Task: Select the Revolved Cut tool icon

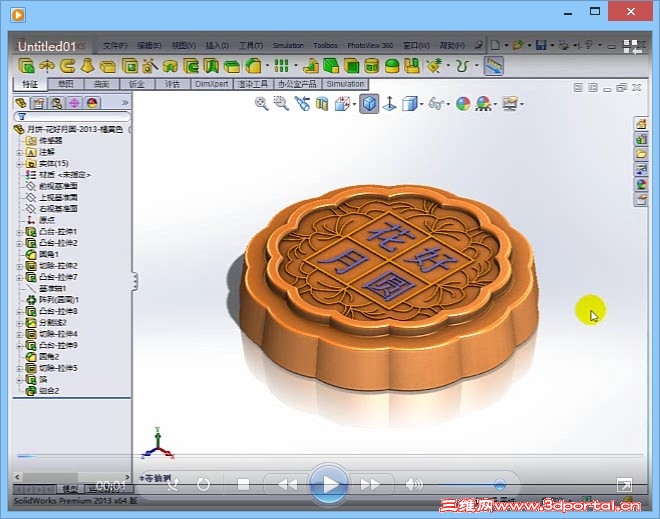Action: [170, 66]
